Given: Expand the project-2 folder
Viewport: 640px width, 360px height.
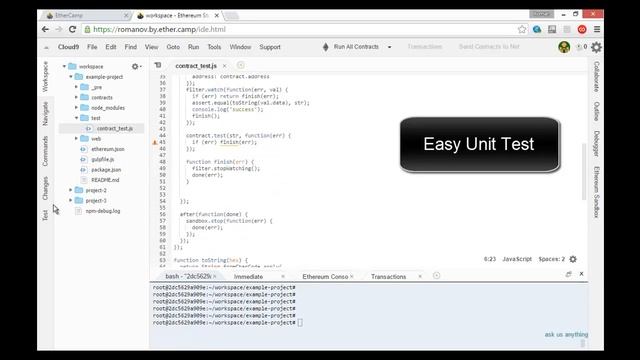Looking at the screenshot, I should tap(71, 190).
